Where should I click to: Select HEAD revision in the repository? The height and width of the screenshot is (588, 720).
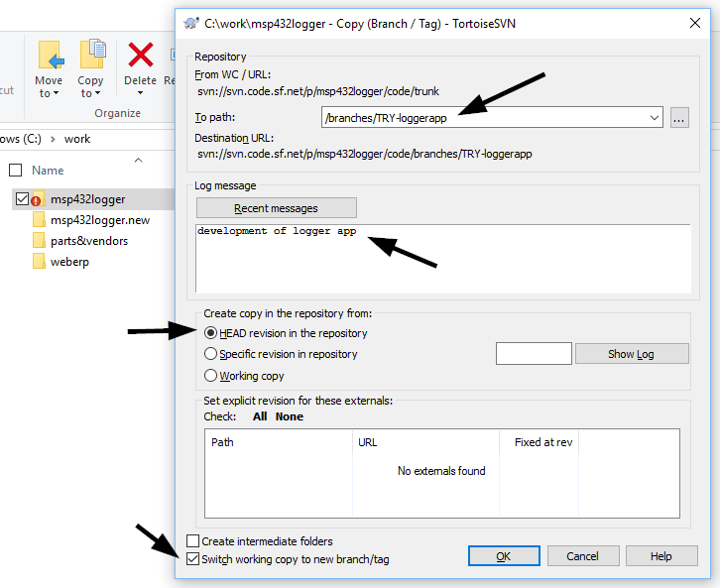click(x=211, y=333)
